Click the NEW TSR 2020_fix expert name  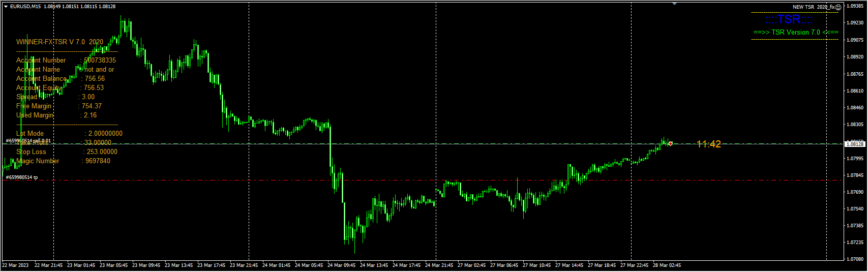814,7
